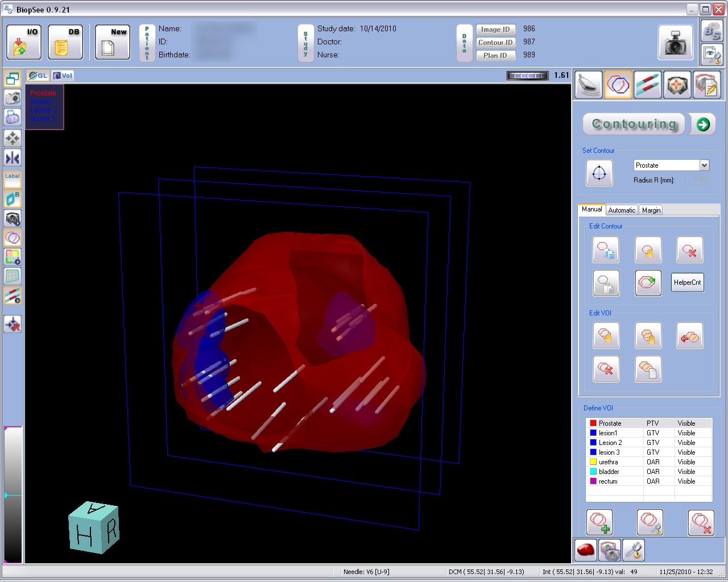Open the DB database button
The image size is (728, 582).
click(x=65, y=42)
